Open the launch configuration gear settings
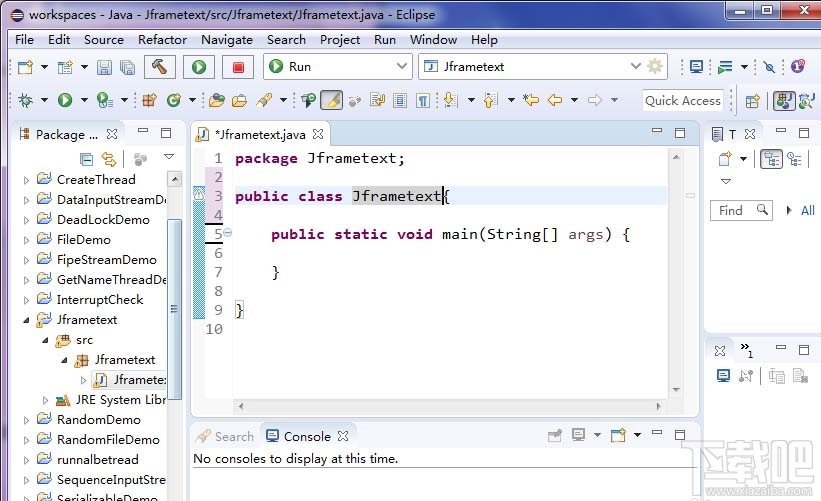 point(655,67)
